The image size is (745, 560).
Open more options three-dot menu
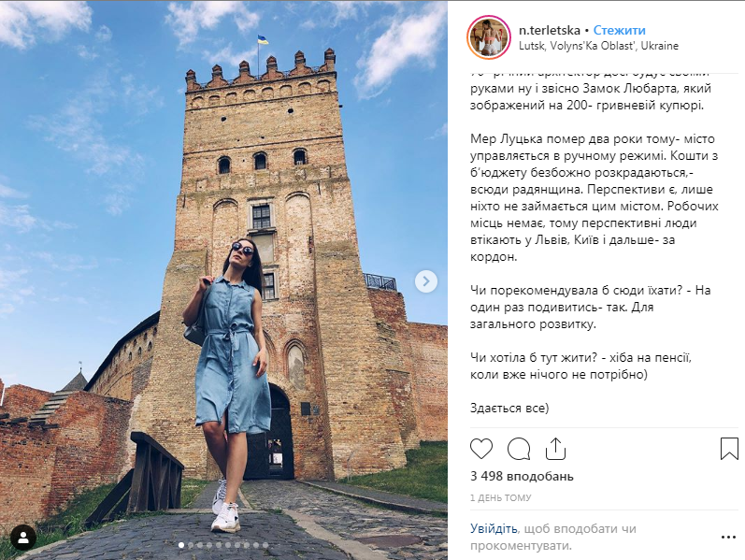point(728,538)
